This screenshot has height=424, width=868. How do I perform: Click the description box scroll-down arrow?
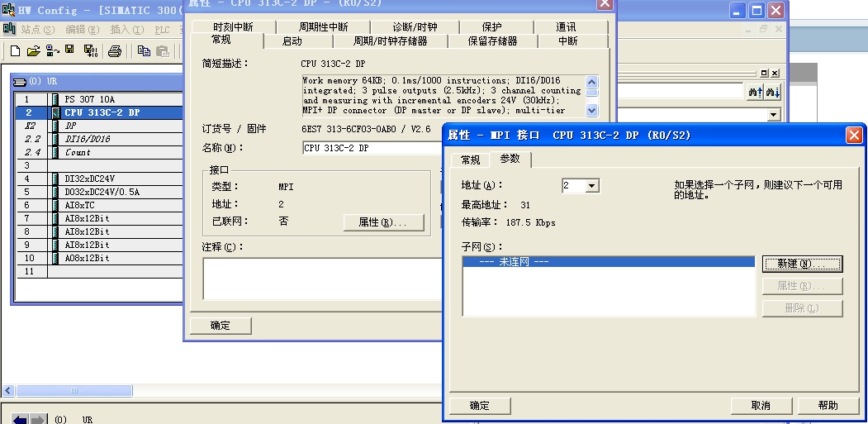click(x=592, y=110)
